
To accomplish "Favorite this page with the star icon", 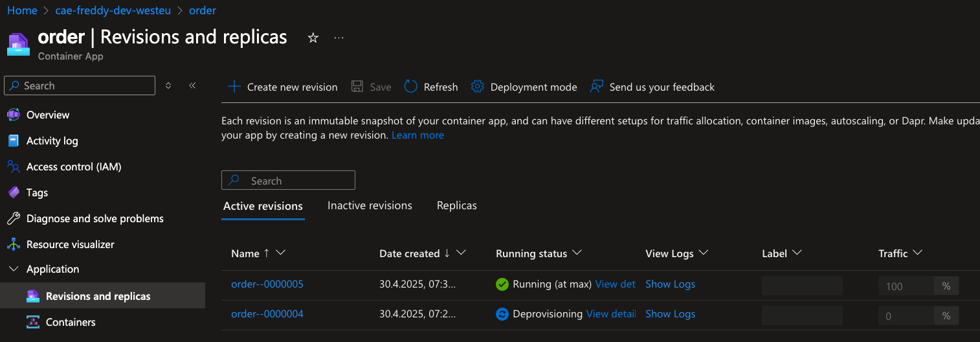I will pos(313,38).
